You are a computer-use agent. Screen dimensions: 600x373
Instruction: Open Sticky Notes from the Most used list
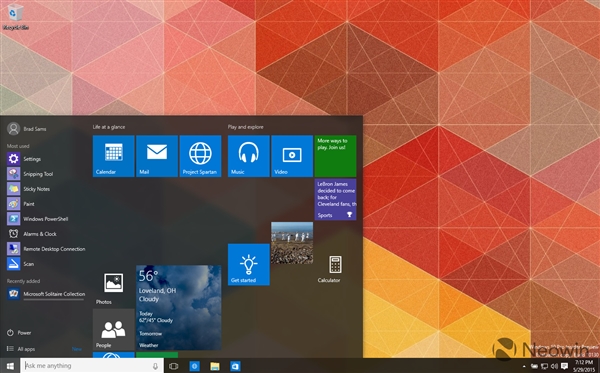46,189
